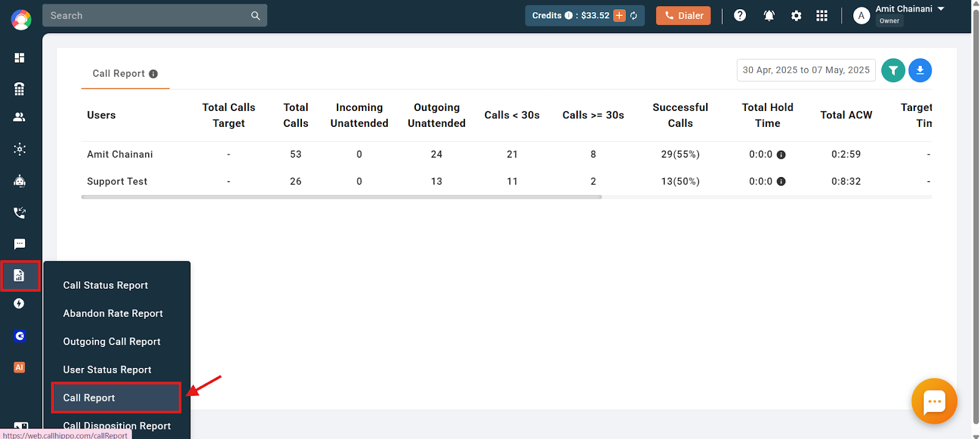Screen dimensions: 980x439
Task: Open the settings gear icon
Action: click(x=796, y=16)
